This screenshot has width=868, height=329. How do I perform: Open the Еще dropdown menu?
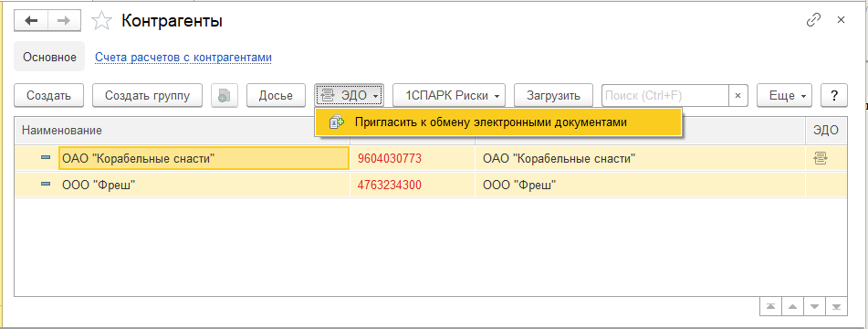[784, 95]
